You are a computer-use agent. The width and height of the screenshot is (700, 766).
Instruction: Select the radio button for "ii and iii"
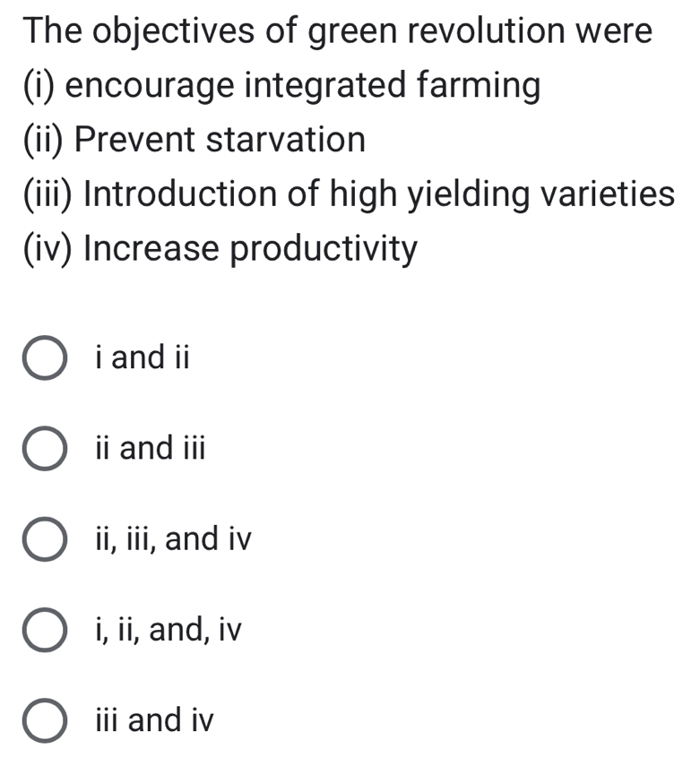point(42,448)
